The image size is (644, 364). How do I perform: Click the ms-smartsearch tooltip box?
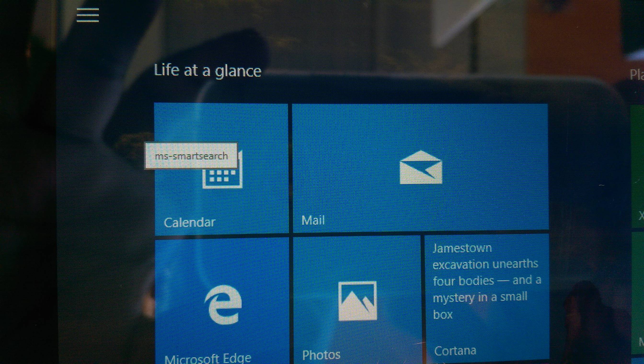coord(191,156)
